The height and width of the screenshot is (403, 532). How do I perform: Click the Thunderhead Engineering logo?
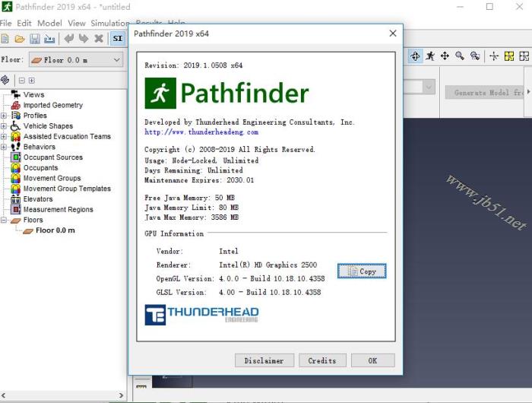point(201,315)
